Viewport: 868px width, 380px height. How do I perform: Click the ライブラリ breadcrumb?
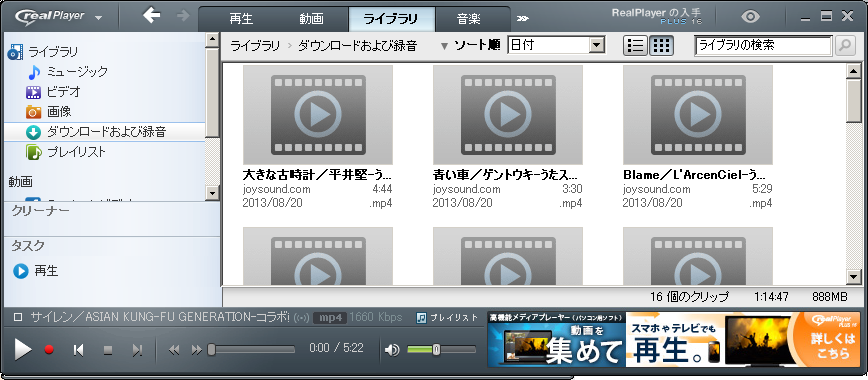point(255,46)
